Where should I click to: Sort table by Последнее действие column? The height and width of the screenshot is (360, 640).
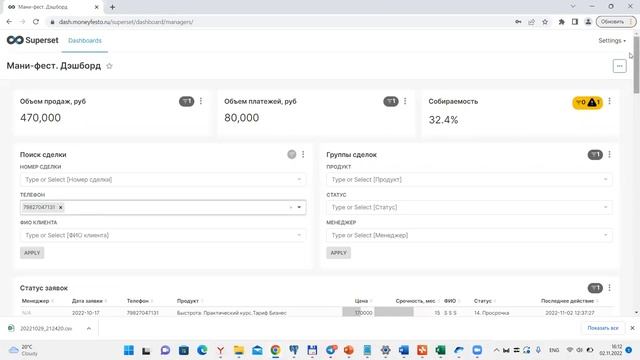[x=570, y=301]
